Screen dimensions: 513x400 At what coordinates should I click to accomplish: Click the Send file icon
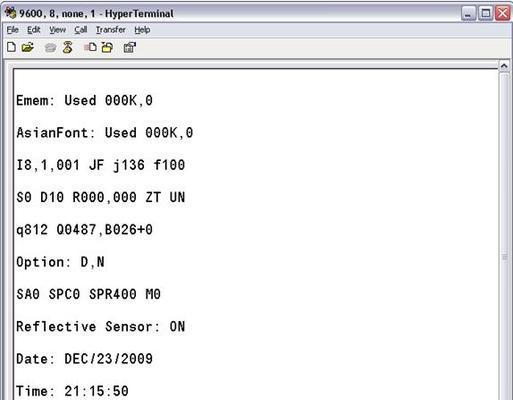pos(90,47)
